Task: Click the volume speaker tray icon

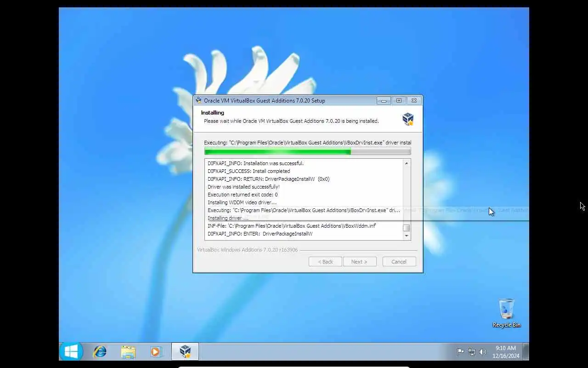Action: [x=483, y=352]
